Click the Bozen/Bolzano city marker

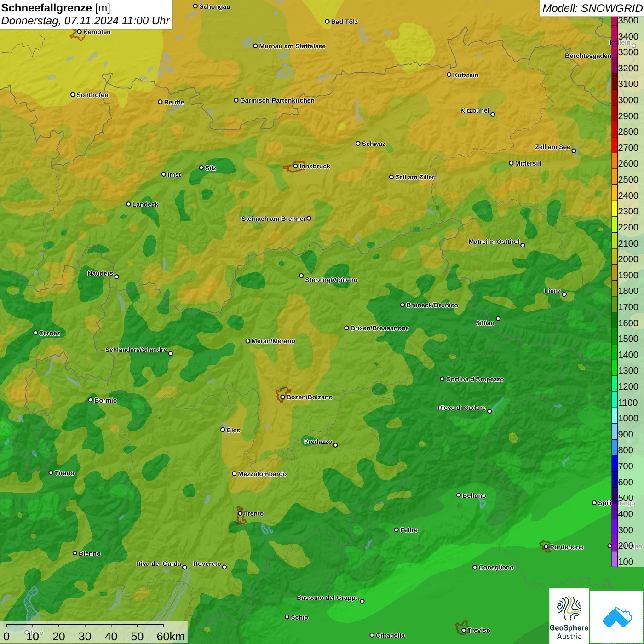pyautogui.click(x=282, y=397)
